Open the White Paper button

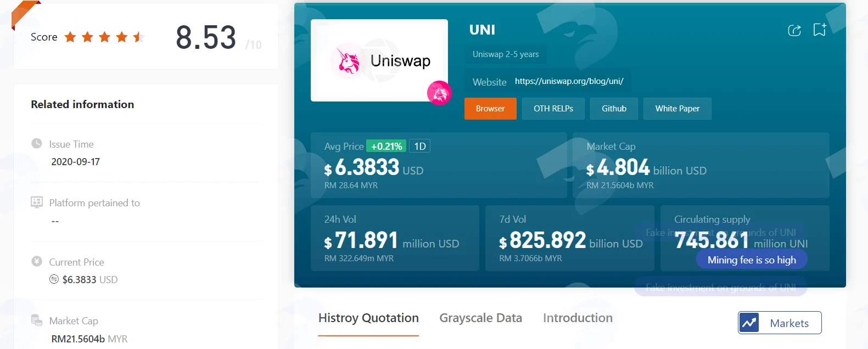pyautogui.click(x=677, y=109)
